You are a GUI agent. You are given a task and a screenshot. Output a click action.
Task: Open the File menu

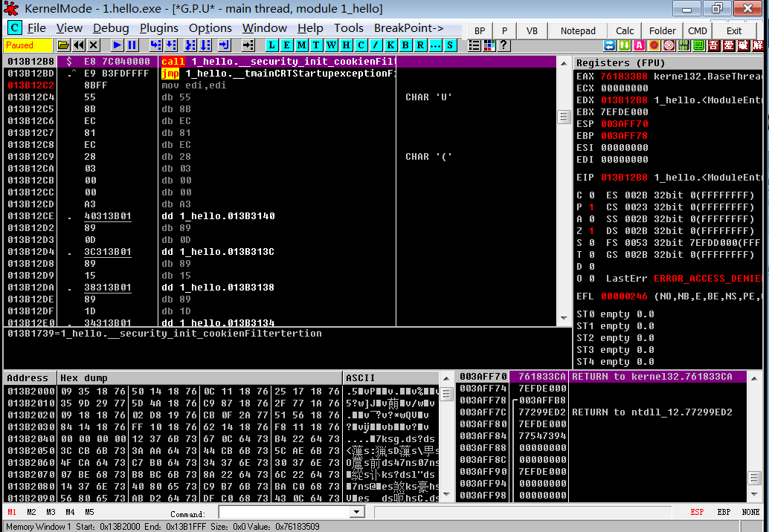click(36, 28)
